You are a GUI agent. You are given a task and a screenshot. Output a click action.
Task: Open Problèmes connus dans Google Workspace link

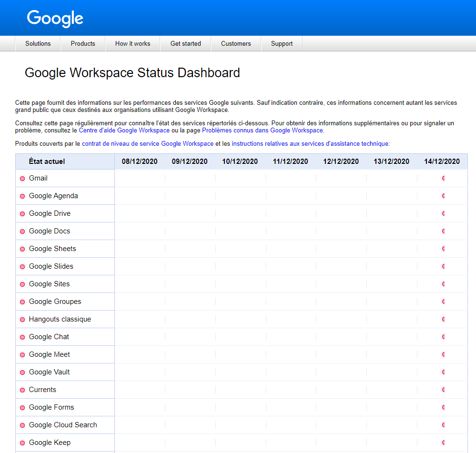263,130
